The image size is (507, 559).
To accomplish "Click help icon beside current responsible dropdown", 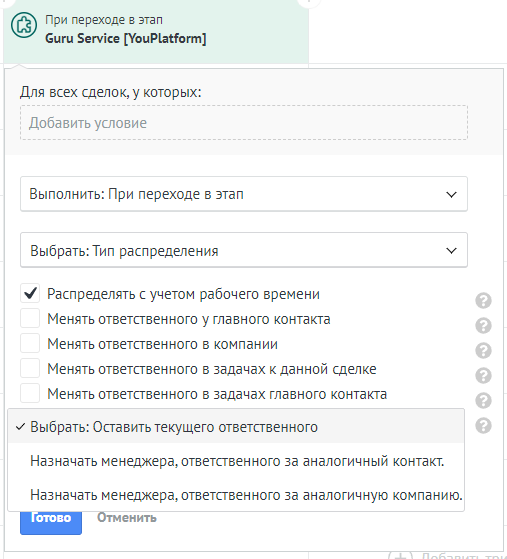I will (483, 425).
